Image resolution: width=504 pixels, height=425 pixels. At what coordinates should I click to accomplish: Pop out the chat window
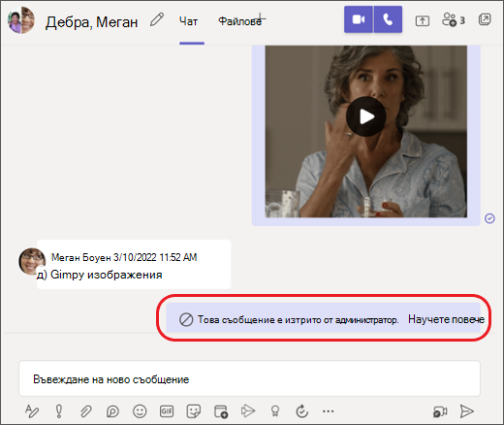pyautogui.click(x=485, y=19)
